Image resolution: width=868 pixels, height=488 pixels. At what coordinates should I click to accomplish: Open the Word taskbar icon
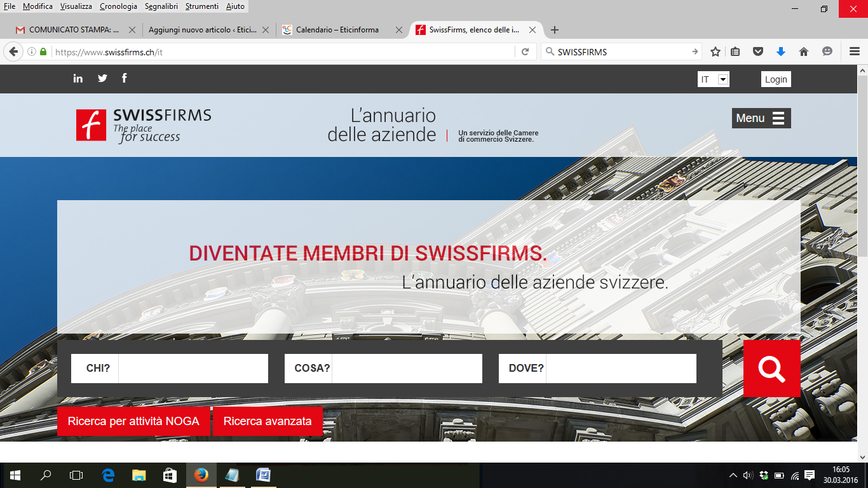[x=263, y=475]
